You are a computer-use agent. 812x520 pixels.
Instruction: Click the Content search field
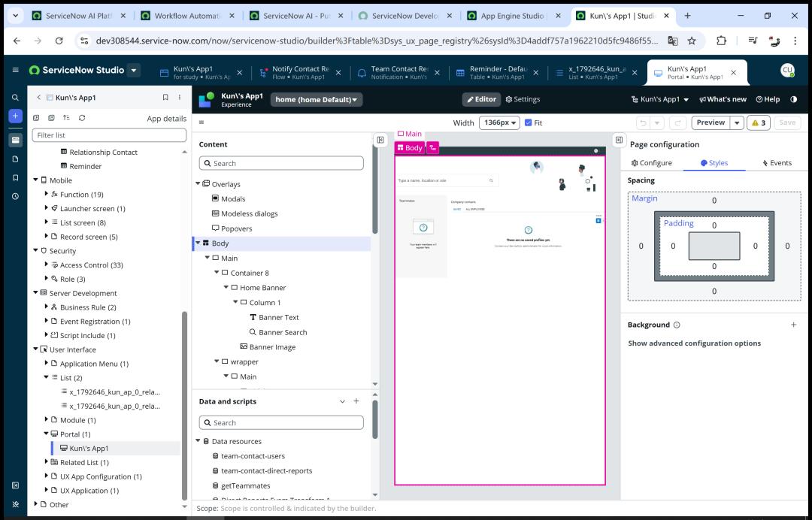281,164
